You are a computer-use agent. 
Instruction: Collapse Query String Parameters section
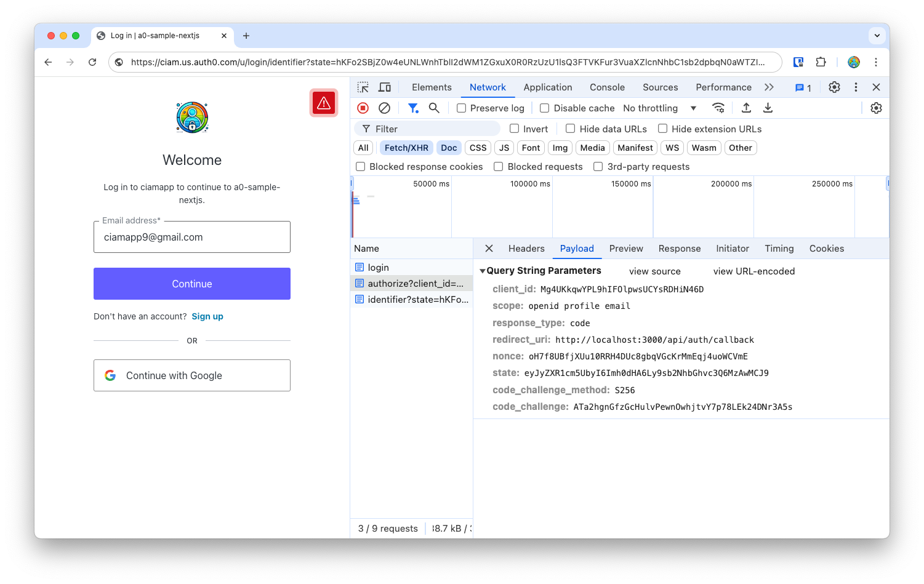click(x=483, y=271)
